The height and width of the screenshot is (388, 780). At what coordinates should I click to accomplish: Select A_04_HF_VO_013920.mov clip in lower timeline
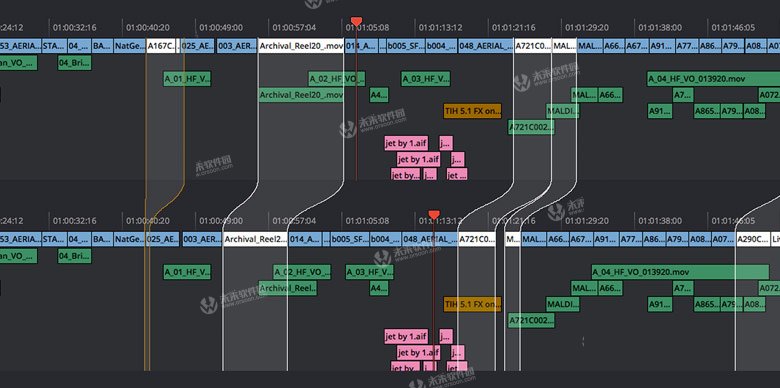[680, 272]
